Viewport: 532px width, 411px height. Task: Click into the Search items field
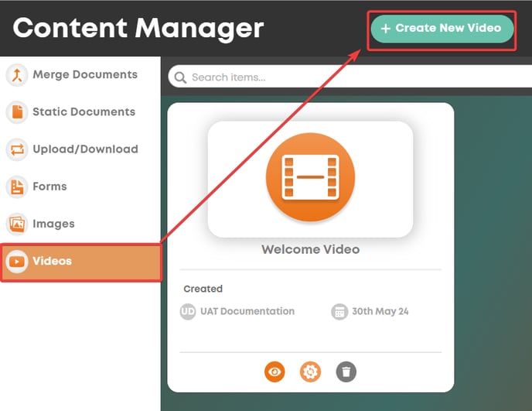(350, 77)
